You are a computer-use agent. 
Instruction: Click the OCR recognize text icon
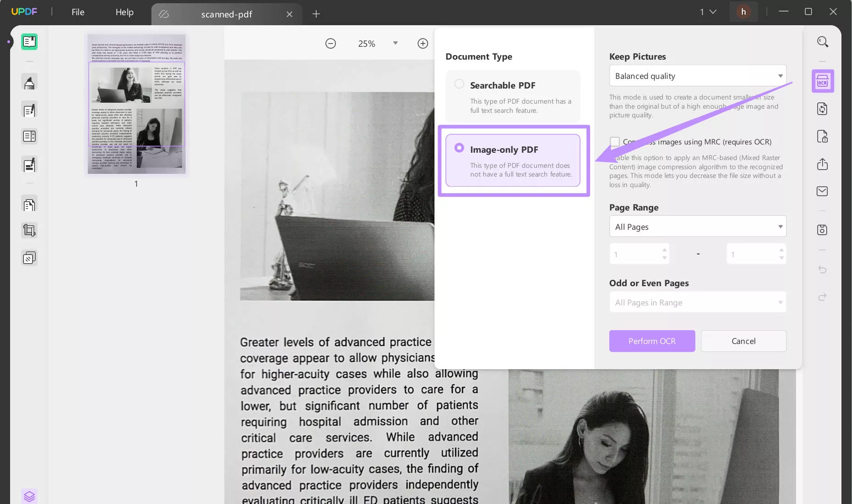pos(823,82)
